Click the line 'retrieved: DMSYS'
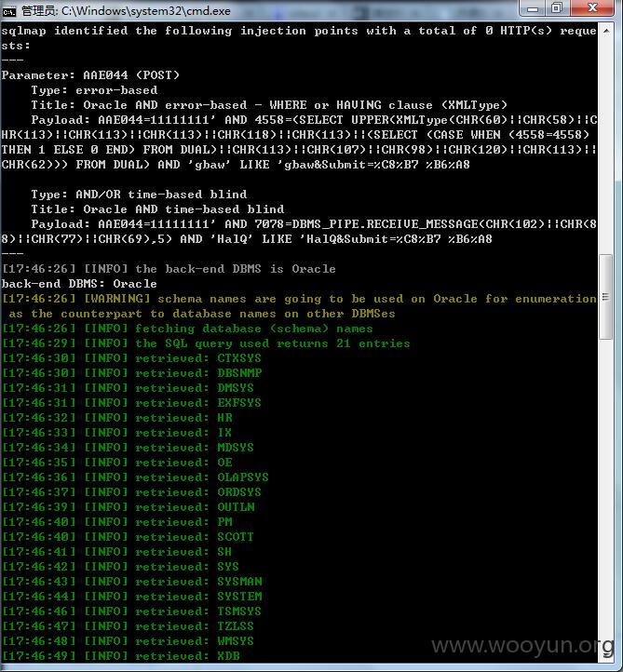The image size is (623, 672). click(x=128, y=388)
